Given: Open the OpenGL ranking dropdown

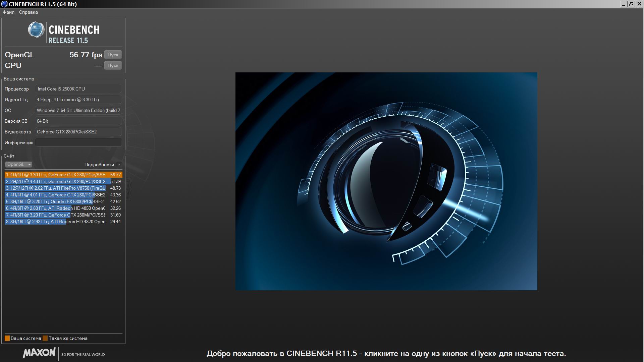Looking at the screenshot, I should [19, 165].
